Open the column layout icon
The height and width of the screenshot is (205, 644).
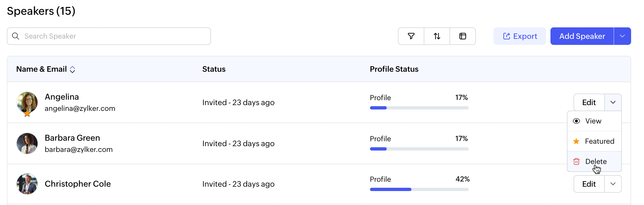tap(463, 36)
